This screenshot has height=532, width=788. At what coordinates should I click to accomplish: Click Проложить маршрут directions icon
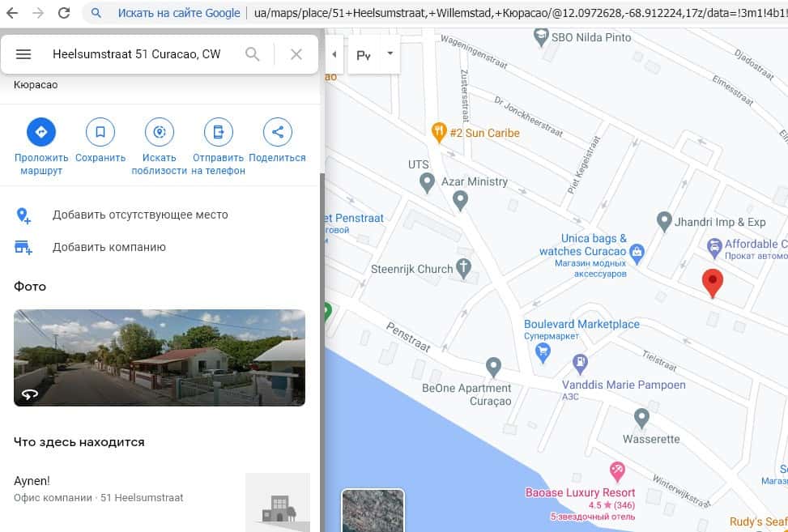pos(41,132)
